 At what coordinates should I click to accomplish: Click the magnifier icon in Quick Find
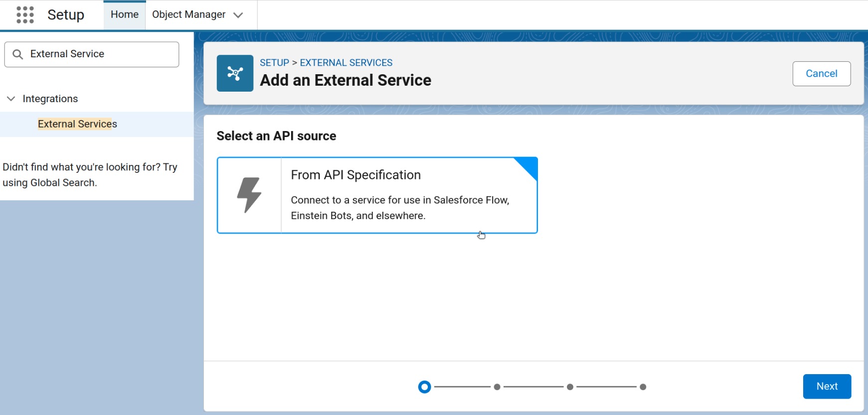[x=18, y=54]
